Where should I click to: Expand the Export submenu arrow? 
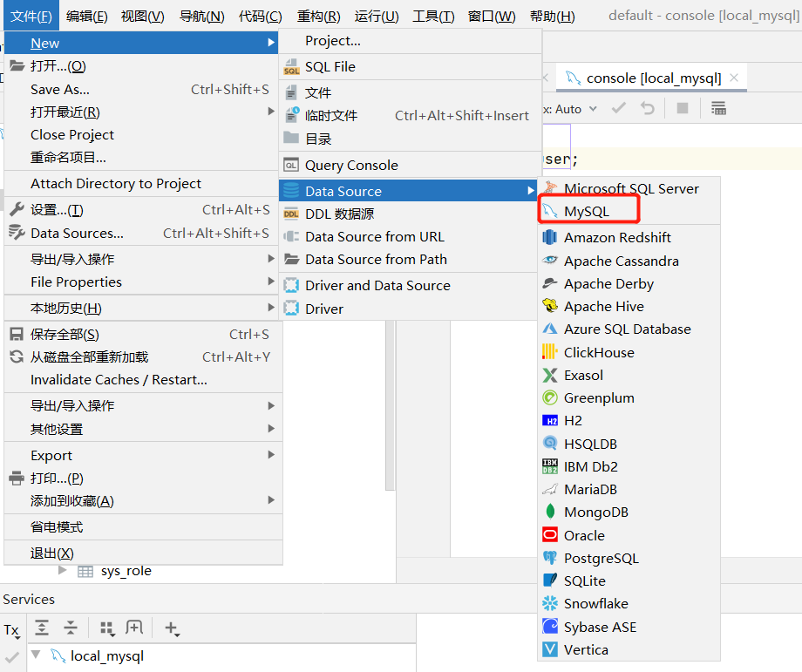pos(271,455)
